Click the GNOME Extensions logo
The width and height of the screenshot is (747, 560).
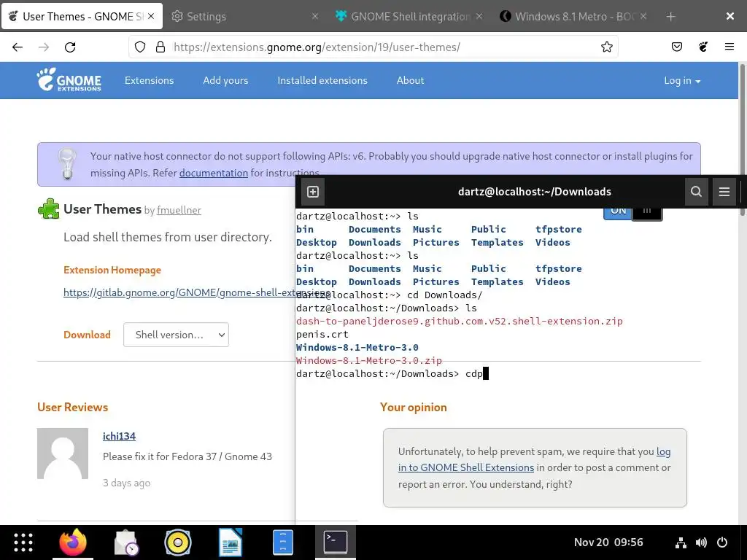click(x=69, y=79)
